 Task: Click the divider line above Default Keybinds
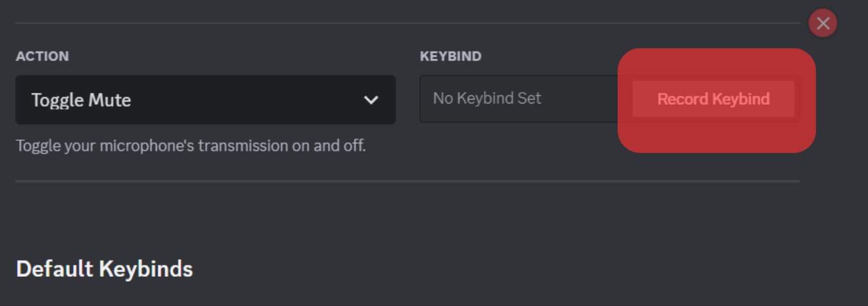[x=407, y=181]
